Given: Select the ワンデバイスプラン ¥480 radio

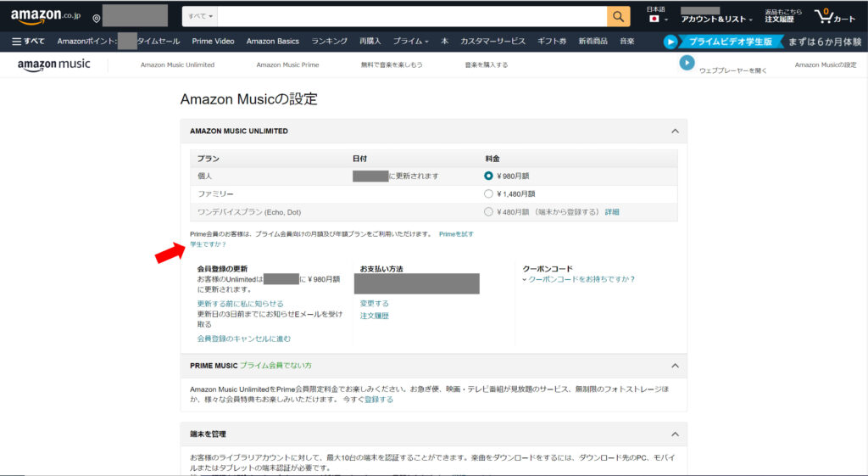Looking at the screenshot, I should (488, 211).
